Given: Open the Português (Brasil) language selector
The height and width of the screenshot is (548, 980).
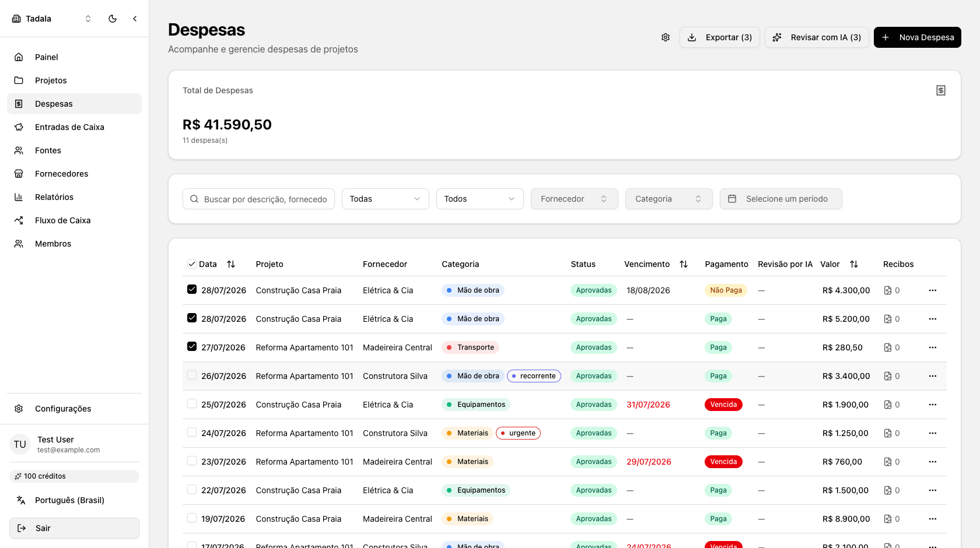Looking at the screenshot, I should coord(74,500).
